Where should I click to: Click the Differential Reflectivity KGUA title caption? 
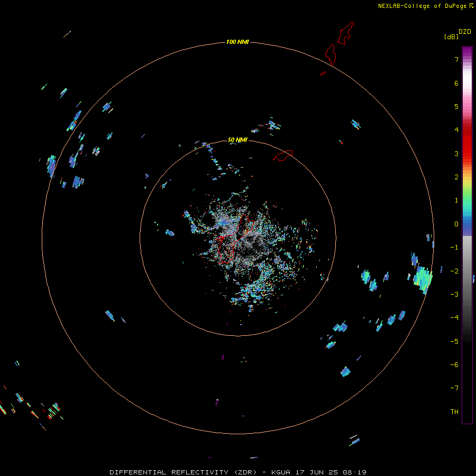[x=238, y=472]
